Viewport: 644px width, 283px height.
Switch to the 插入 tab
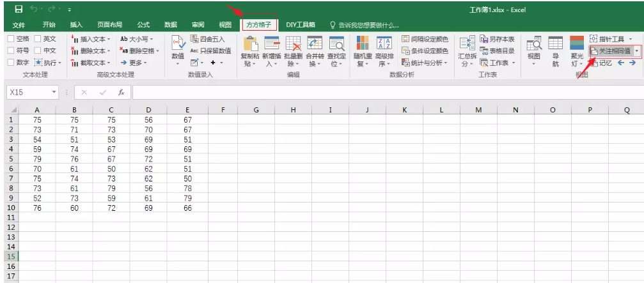pos(76,25)
